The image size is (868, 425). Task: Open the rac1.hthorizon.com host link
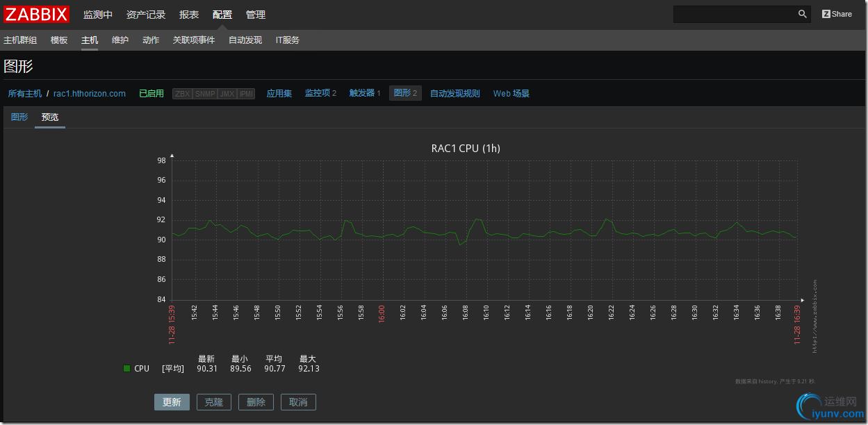[90, 94]
